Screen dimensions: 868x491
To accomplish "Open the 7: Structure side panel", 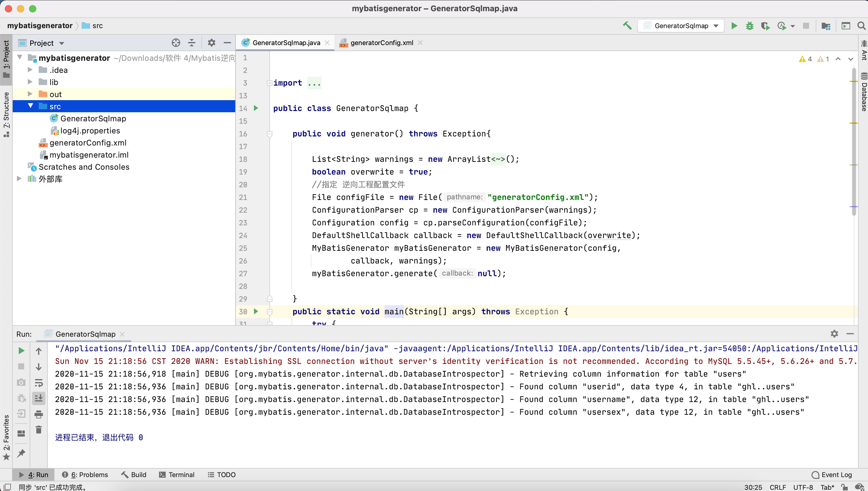I will coord(6,114).
